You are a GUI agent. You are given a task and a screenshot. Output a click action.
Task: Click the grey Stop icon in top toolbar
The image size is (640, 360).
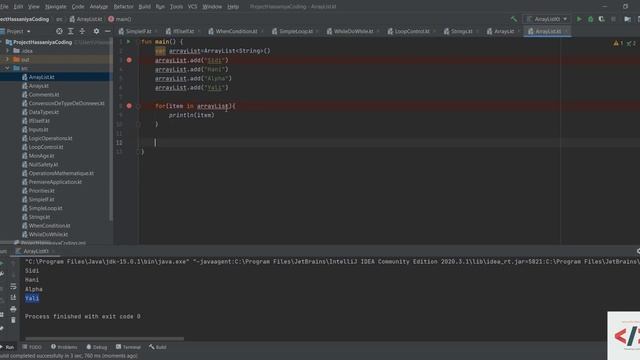[x=613, y=19]
